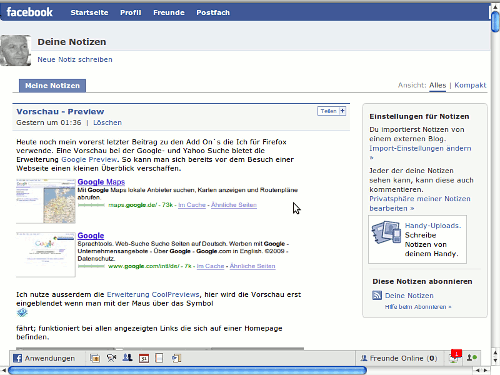The height and width of the screenshot is (375, 500).
Task: Subscribe via Deine Notizen feed link
Action: click(x=409, y=296)
